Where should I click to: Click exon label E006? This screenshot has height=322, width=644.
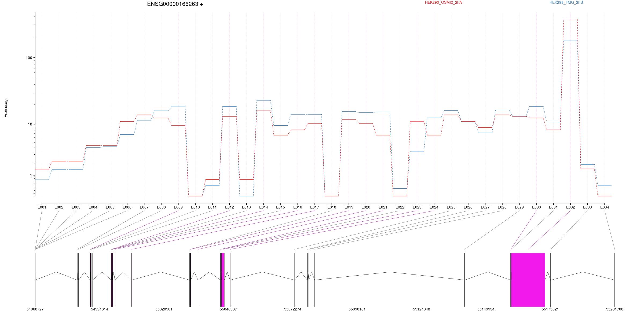[x=127, y=207]
